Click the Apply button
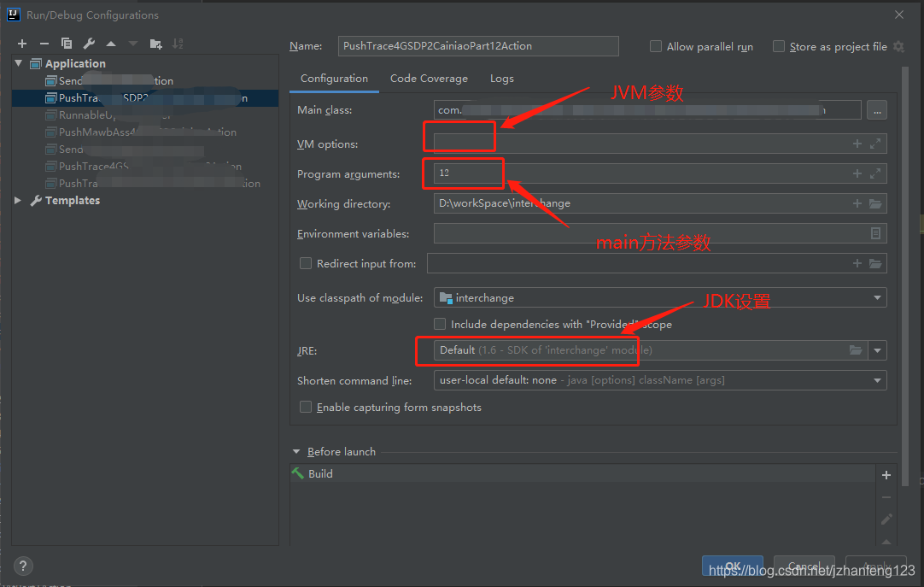The height and width of the screenshot is (587, 924). click(x=876, y=566)
